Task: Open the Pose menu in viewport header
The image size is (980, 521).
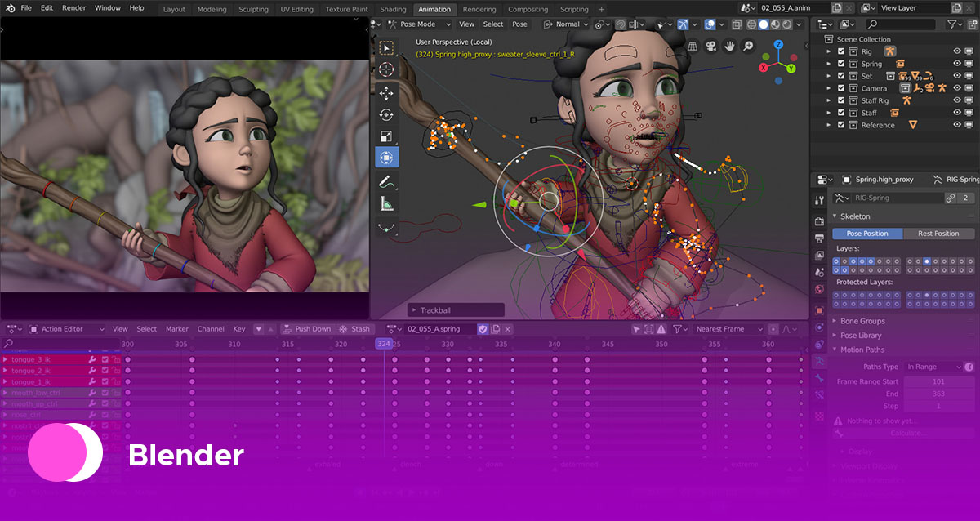Action: (519, 24)
